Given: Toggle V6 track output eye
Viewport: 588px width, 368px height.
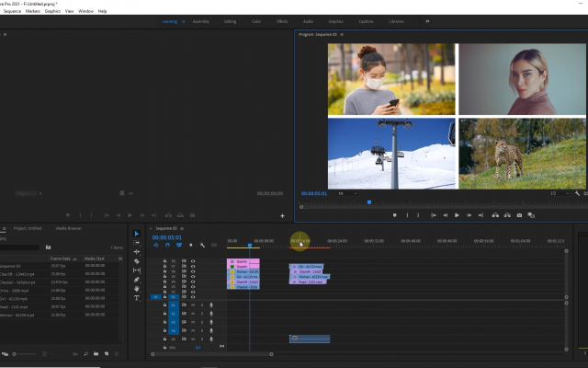Looking at the screenshot, I should click(x=193, y=271).
